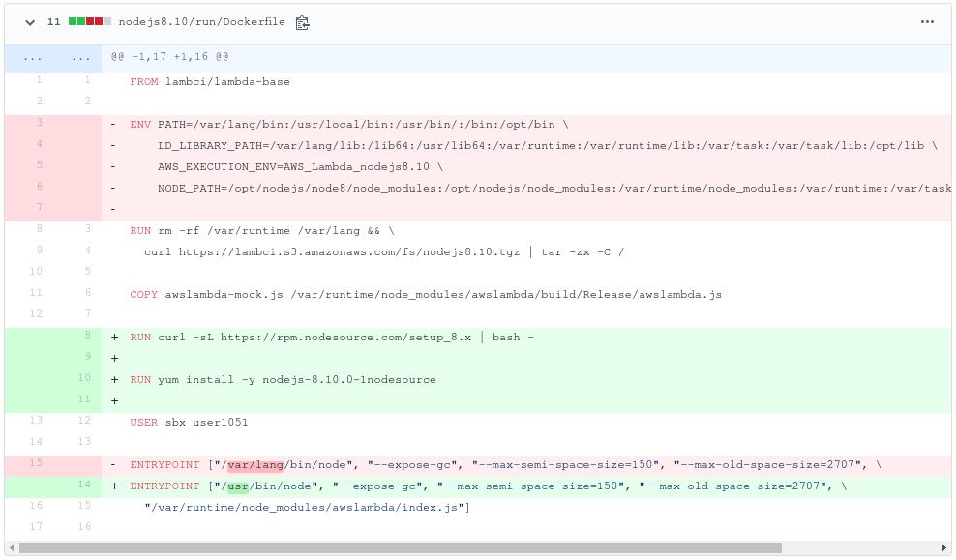Click new line number 14
Screen dimensions: 956x560
pos(85,484)
